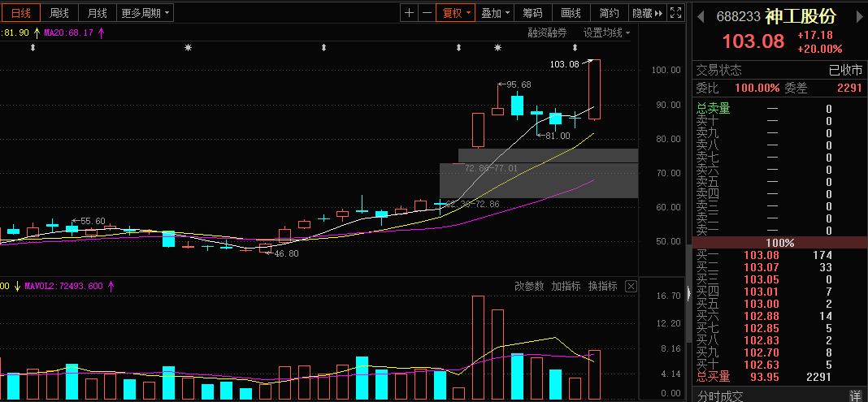Open the 更多周期 period dropdown
Image resolution: width=868 pixels, height=402 pixels.
[146, 13]
